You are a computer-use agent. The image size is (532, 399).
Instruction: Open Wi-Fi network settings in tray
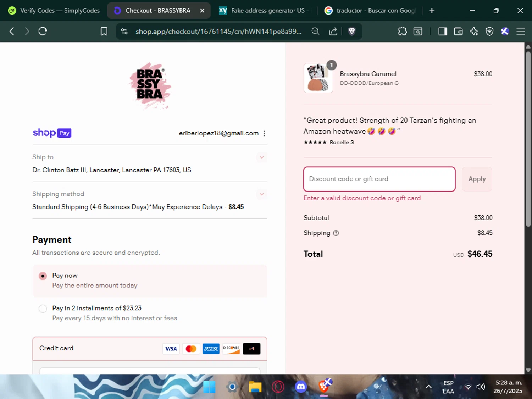[x=468, y=387]
